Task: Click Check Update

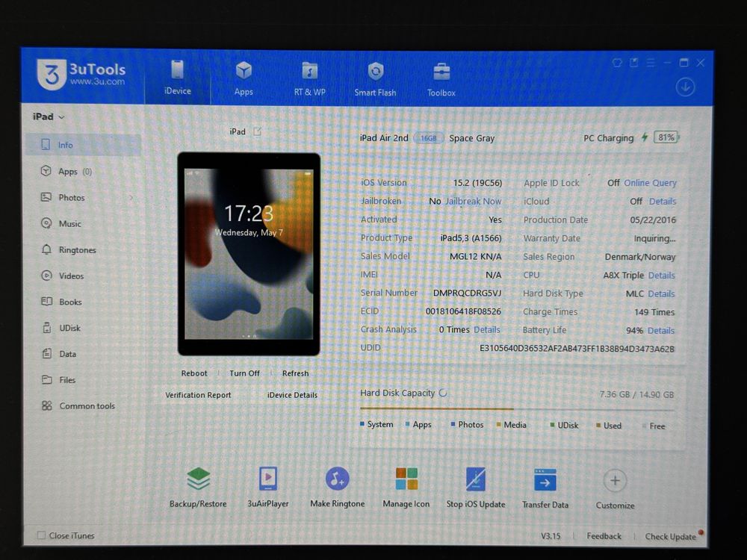Action: tap(670, 537)
